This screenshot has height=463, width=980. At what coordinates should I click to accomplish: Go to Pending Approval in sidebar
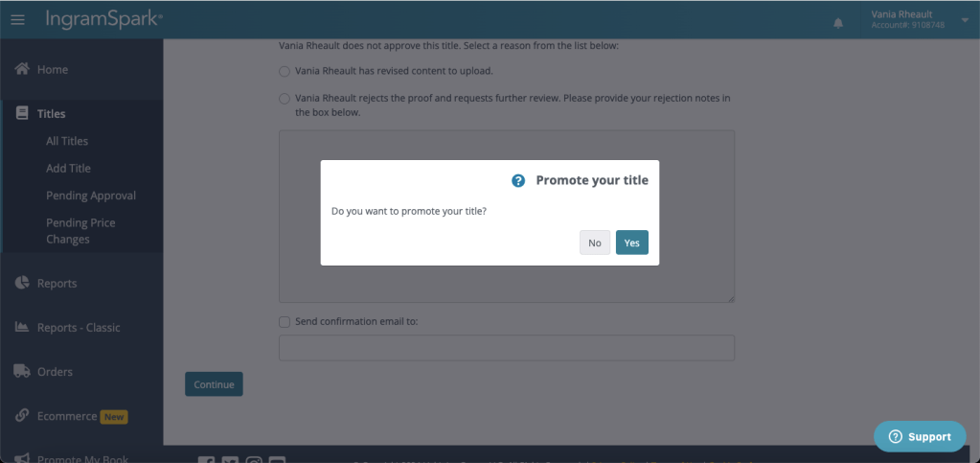(91, 196)
